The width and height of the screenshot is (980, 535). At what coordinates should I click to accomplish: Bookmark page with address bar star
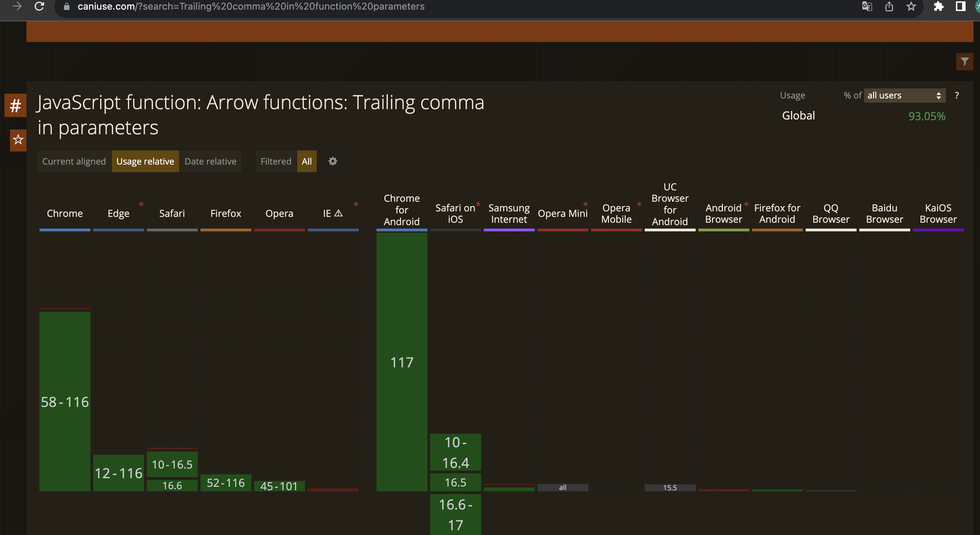[x=911, y=7]
